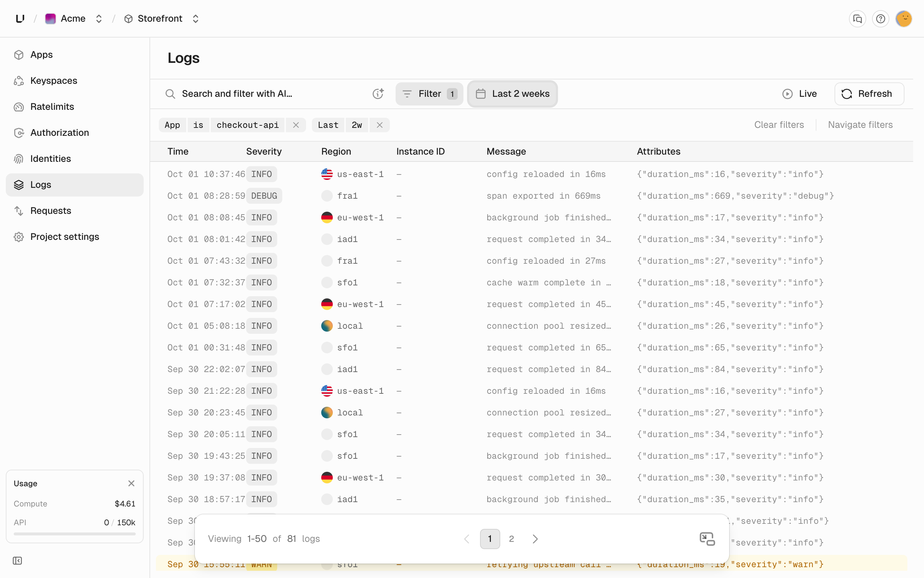
Task: Click the compact view icon in pagination bar
Action: tap(707, 539)
